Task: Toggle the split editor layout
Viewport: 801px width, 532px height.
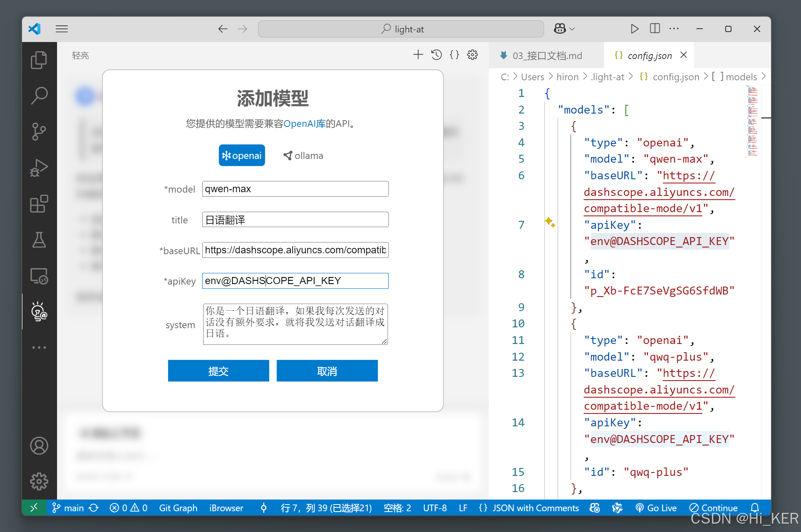Action: click(x=654, y=29)
